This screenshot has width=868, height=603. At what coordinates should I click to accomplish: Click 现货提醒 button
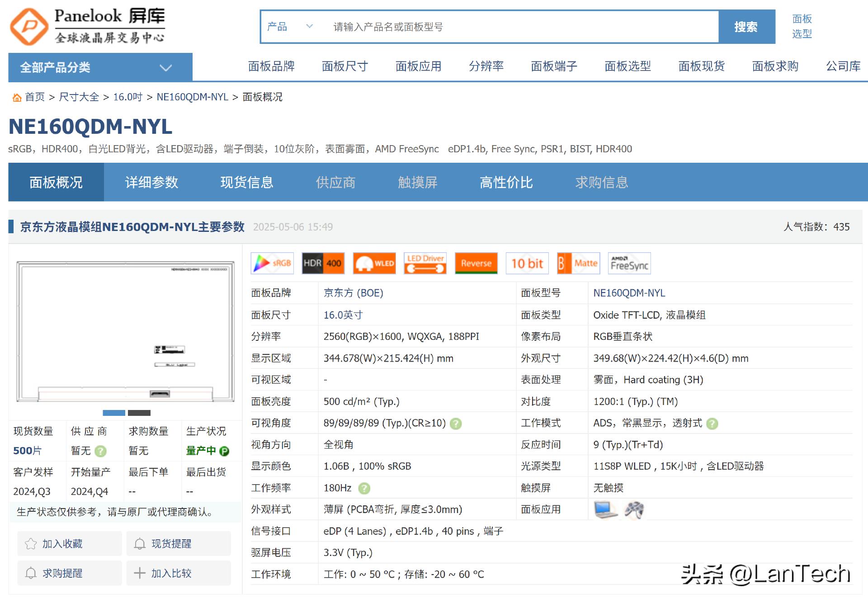(x=179, y=543)
